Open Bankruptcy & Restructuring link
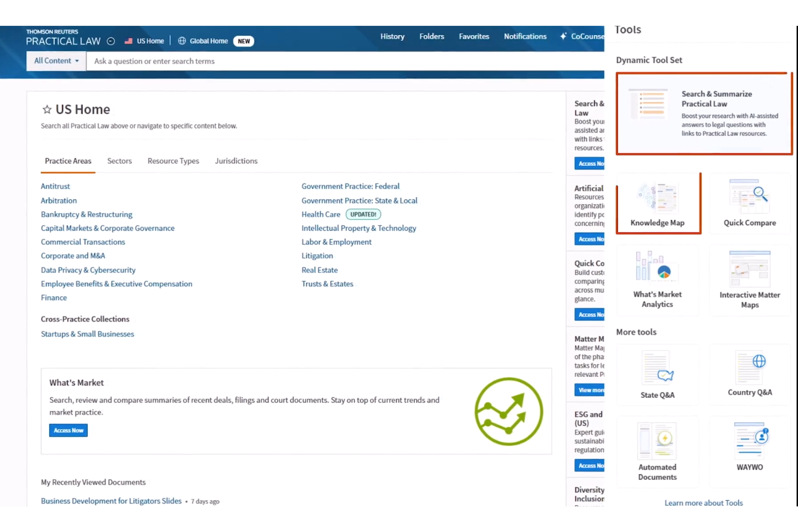Viewport: 798px width, 532px height. coord(86,215)
